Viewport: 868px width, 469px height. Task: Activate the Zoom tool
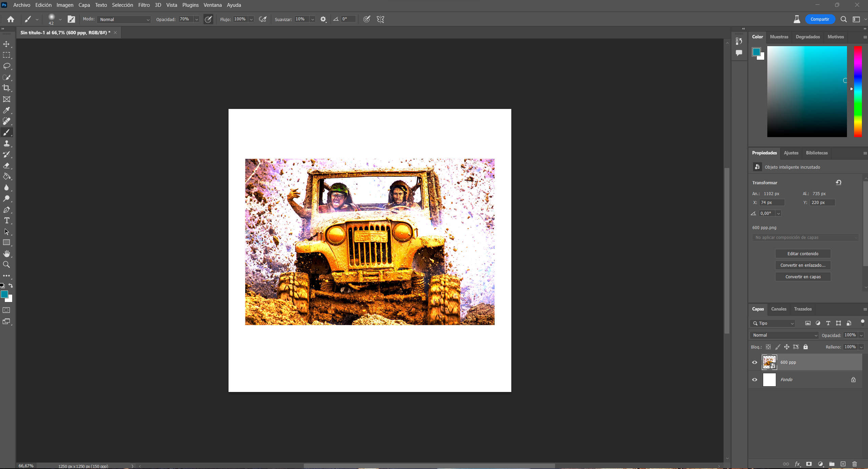[x=7, y=264]
